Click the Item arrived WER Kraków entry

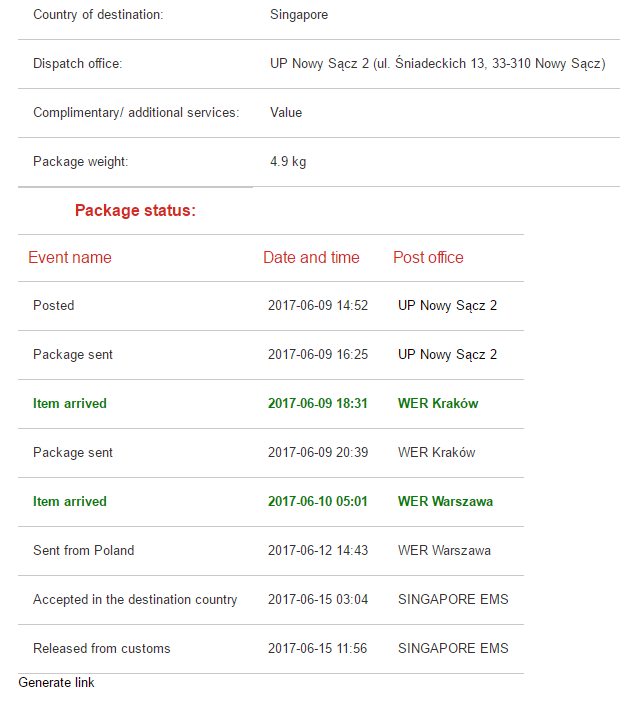point(271,404)
